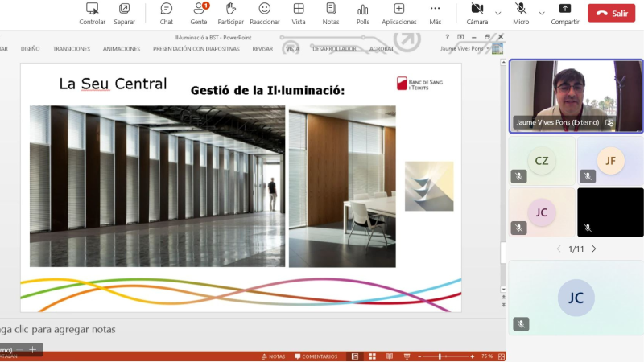Toggle the Cámara on or off

[477, 14]
